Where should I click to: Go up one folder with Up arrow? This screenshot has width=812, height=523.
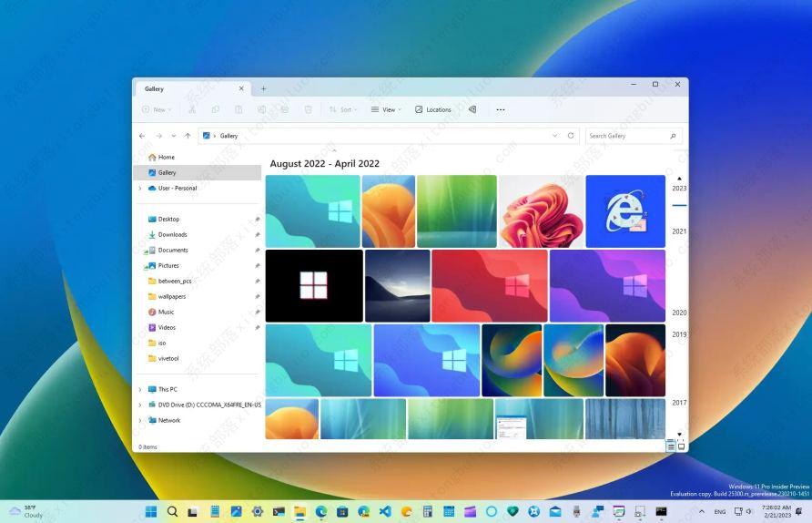pos(188,136)
